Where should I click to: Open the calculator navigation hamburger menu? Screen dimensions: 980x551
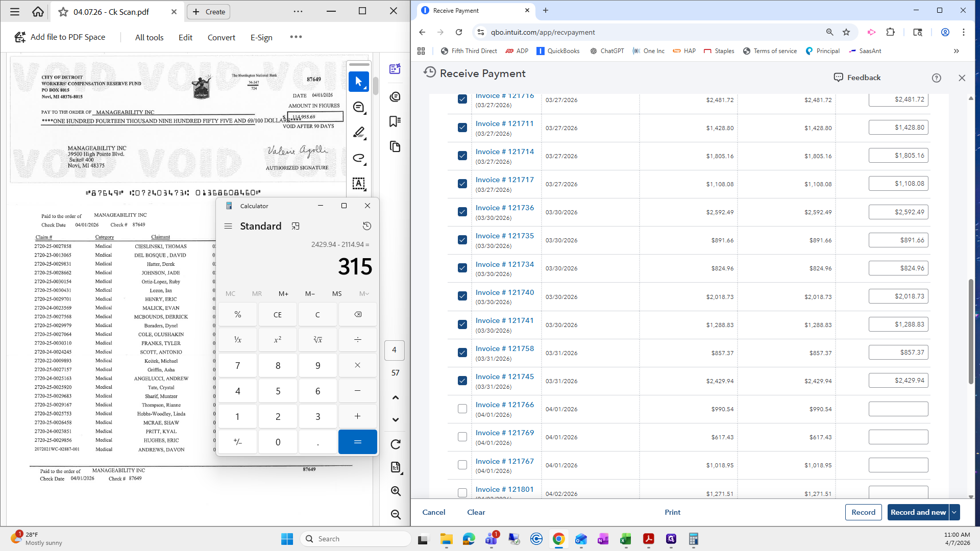pos(228,226)
